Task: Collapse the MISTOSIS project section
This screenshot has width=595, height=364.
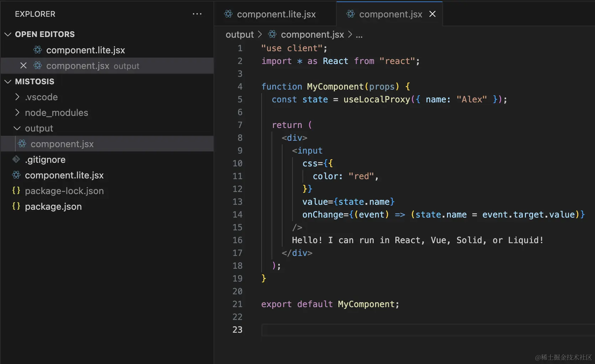Action: pos(8,81)
